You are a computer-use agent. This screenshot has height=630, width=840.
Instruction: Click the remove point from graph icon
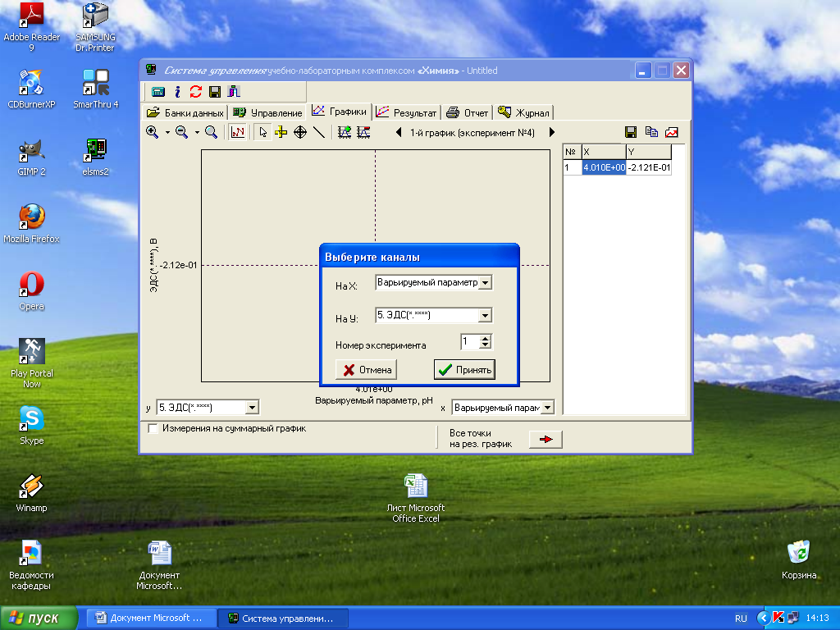(x=363, y=132)
